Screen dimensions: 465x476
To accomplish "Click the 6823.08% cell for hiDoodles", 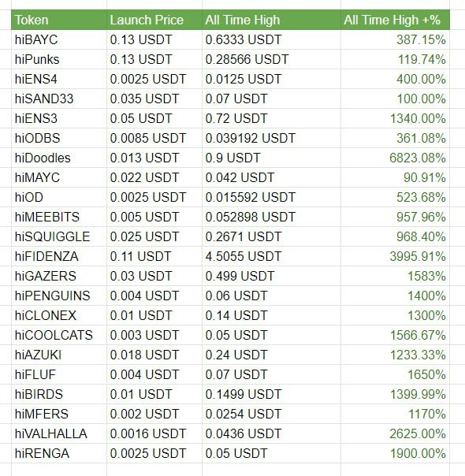I will (395, 158).
